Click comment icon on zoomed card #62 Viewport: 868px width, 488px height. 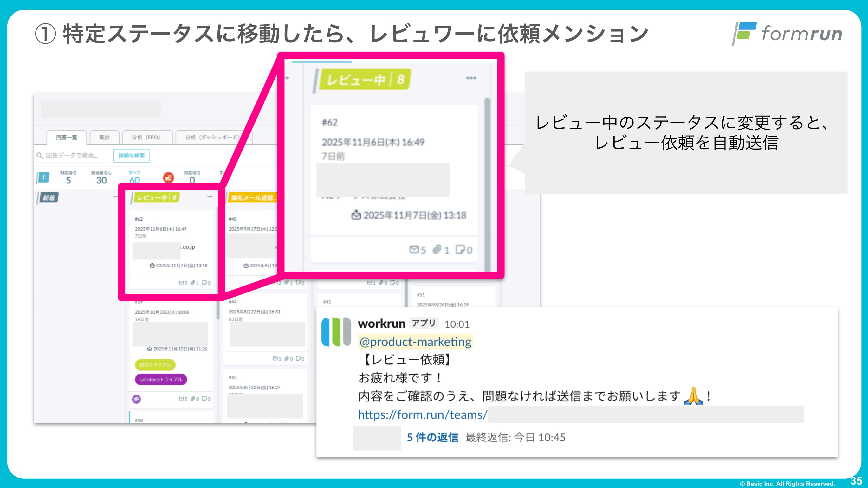point(460,250)
